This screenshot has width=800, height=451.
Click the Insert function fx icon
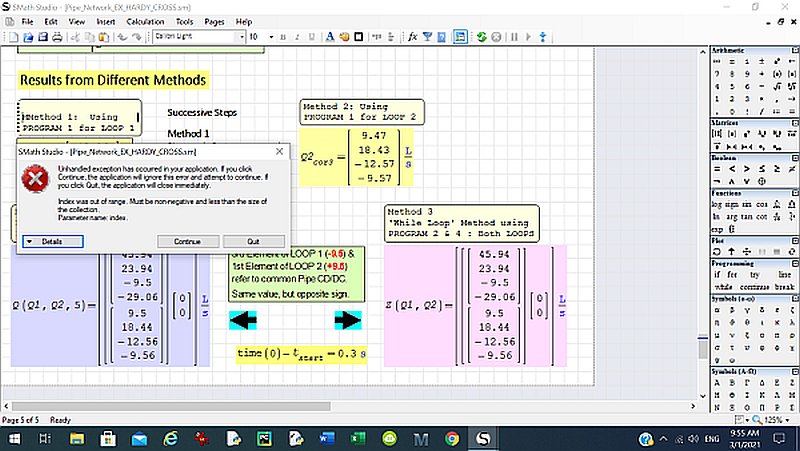pyautogui.click(x=412, y=37)
